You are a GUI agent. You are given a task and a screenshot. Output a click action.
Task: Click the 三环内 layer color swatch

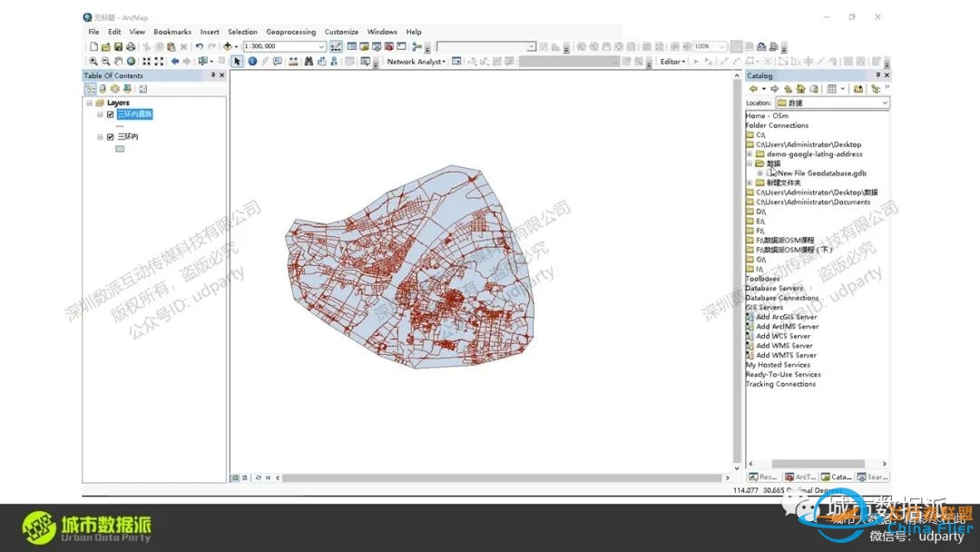tap(120, 148)
